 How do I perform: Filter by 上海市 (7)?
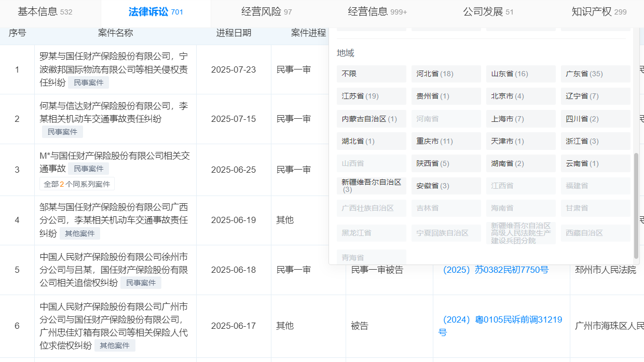pyautogui.click(x=521, y=119)
